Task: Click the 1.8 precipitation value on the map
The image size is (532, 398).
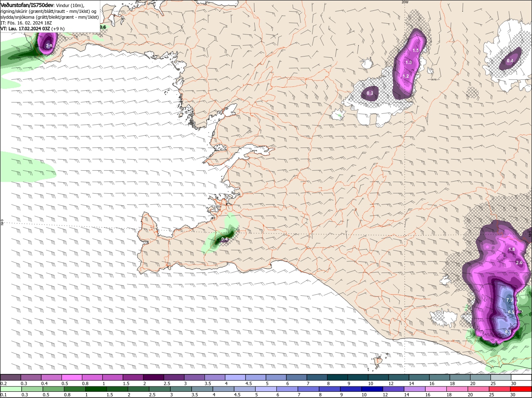Action: coord(512,249)
